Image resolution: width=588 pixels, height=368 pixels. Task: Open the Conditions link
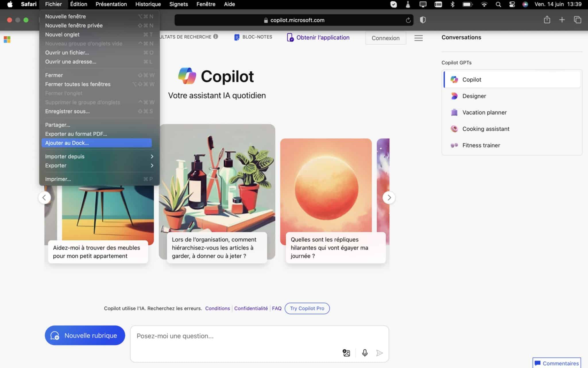coord(217,308)
